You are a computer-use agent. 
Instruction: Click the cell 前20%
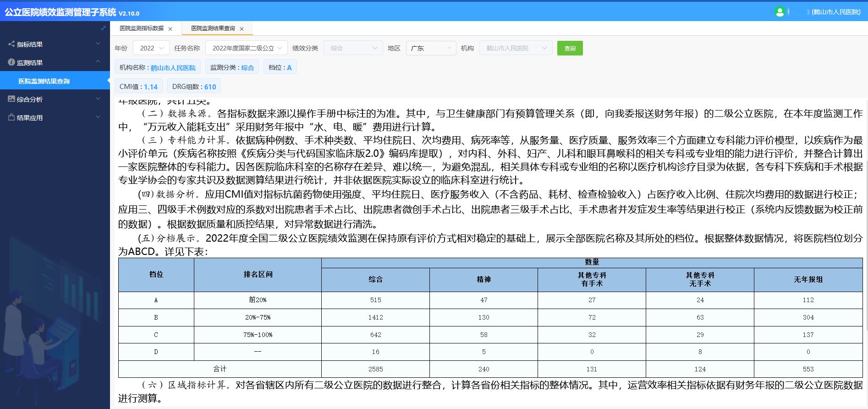click(258, 300)
